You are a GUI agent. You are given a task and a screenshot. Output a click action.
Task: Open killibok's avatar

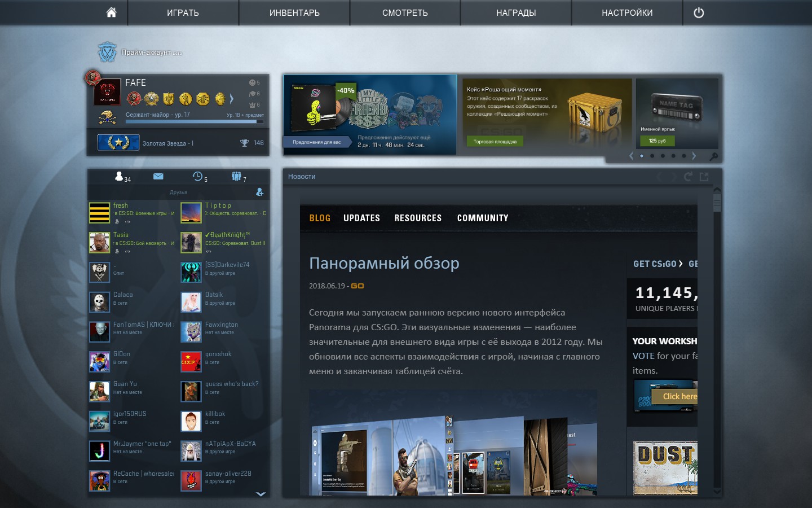[191, 421]
